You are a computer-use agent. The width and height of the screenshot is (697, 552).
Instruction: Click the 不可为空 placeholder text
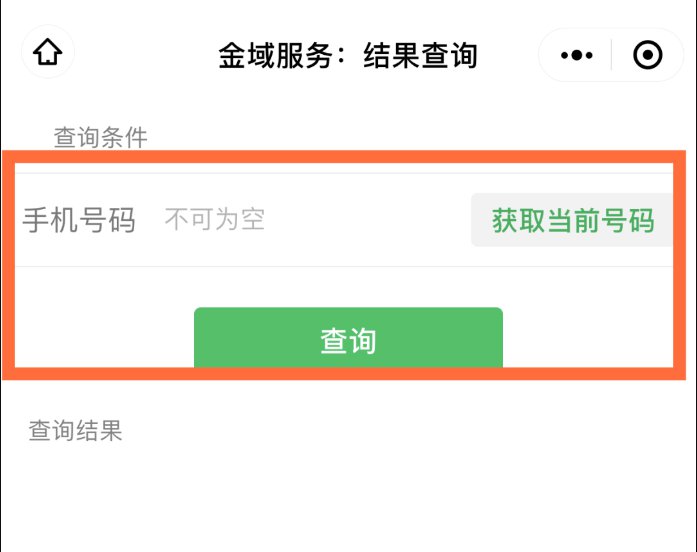[215, 220]
